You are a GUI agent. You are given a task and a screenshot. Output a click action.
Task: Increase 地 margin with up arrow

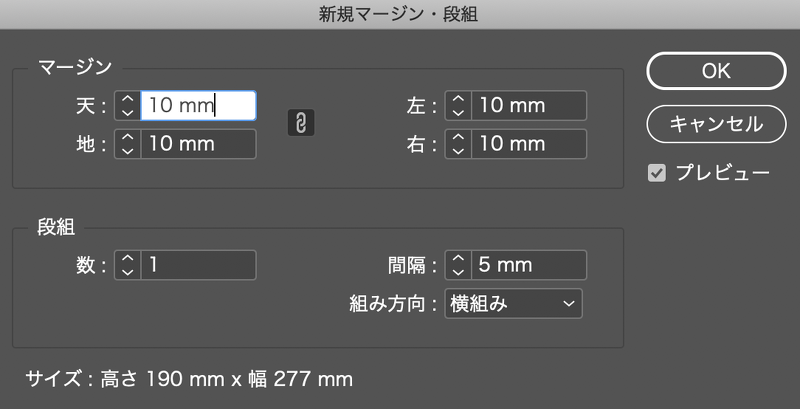(x=127, y=138)
